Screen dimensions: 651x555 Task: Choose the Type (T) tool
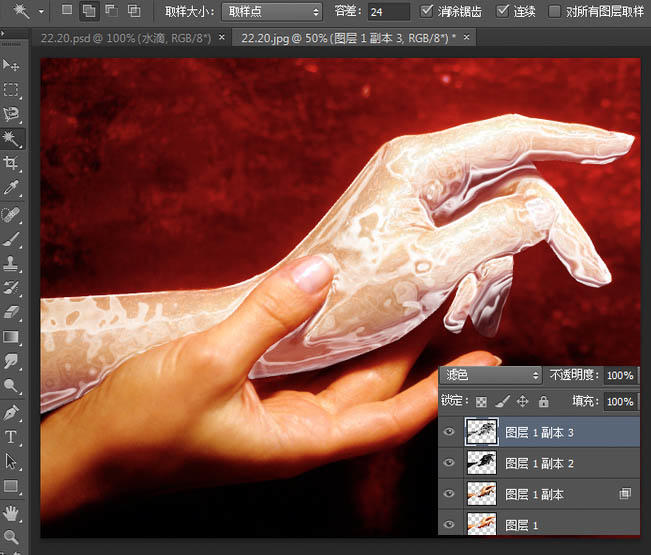click(12, 437)
